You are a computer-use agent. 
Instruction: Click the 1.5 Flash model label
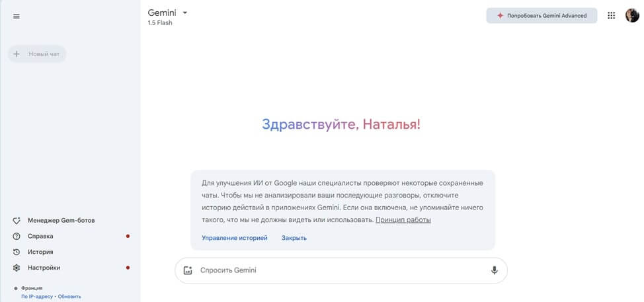(x=160, y=23)
